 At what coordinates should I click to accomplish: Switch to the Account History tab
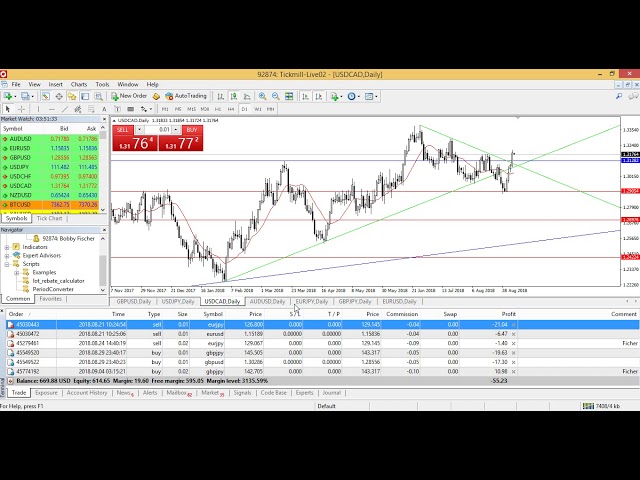pyautogui.click(x=86, y=393)
